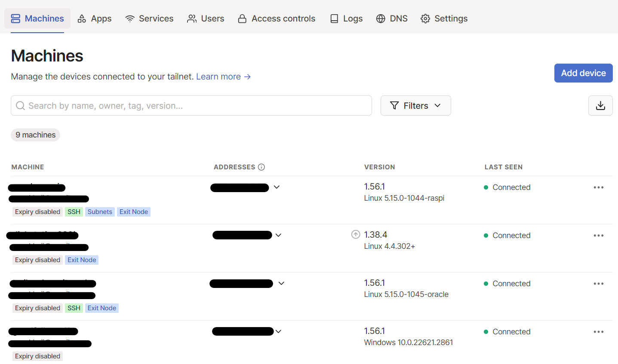
Task: Open the Settings tab
Action: coord(444,18)
